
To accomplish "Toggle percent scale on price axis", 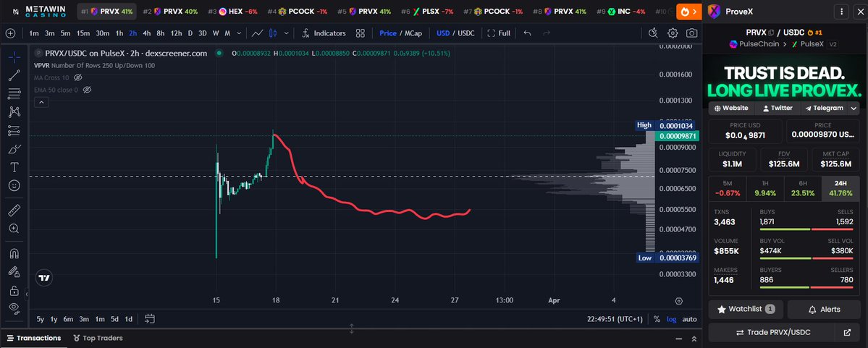I will tap(657, 319).
